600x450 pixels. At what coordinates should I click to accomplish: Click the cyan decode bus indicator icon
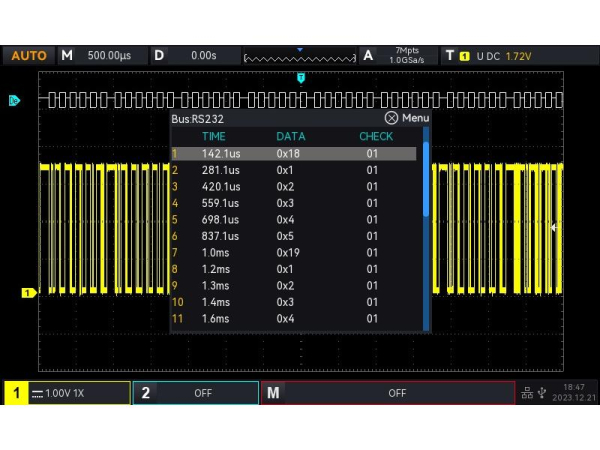(x=14, y=101)
